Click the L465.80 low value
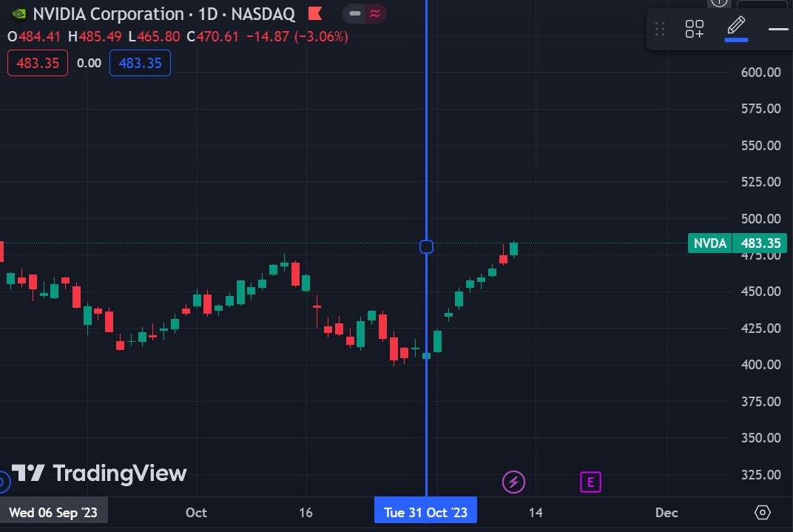Viewport: 793px width, 532px height. pos(155,37)
